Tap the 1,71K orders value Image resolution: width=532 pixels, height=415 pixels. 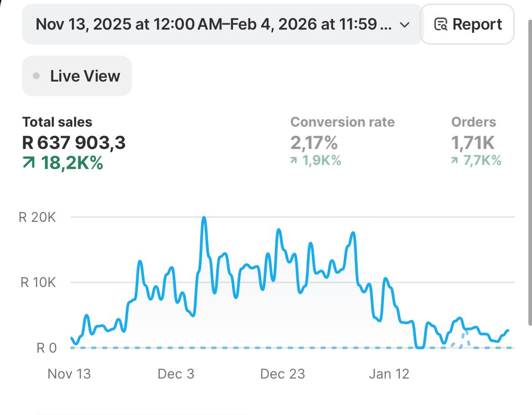pos(472,143)
